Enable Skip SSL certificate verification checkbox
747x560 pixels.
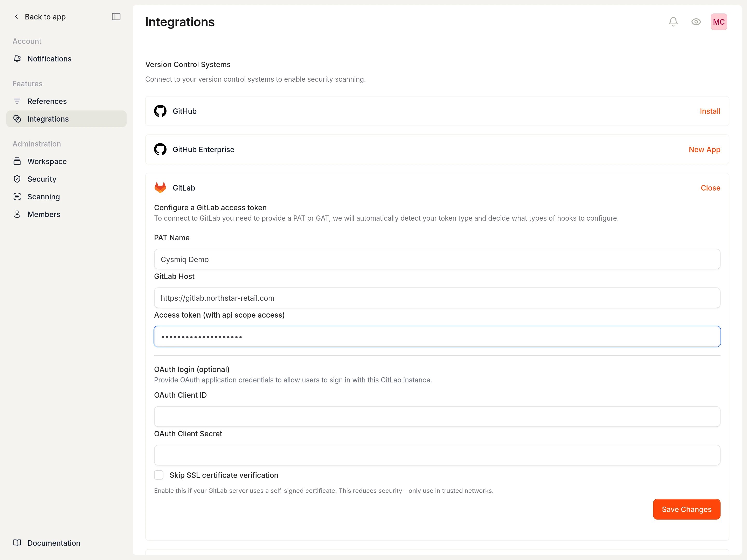coord(159,475)
